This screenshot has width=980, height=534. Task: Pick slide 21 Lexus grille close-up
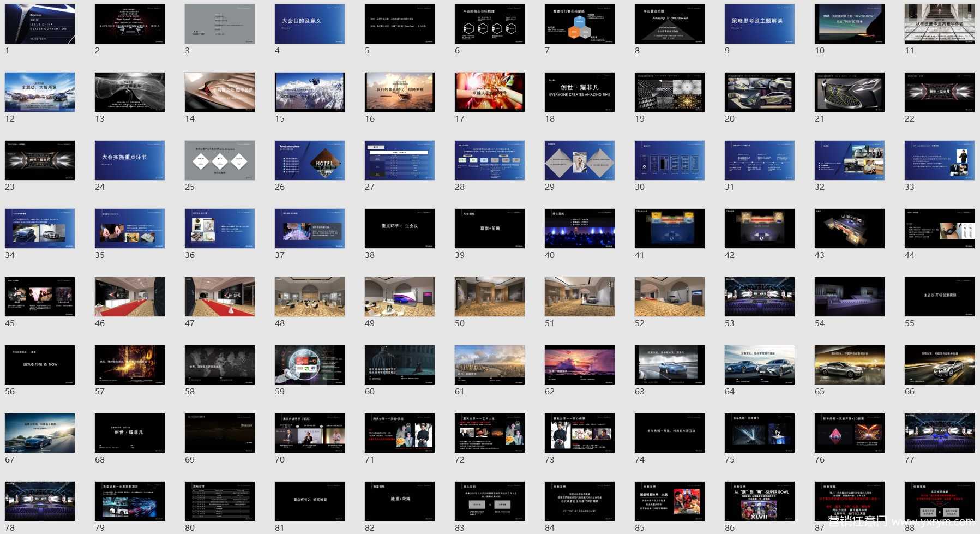[x=850, y=92]
